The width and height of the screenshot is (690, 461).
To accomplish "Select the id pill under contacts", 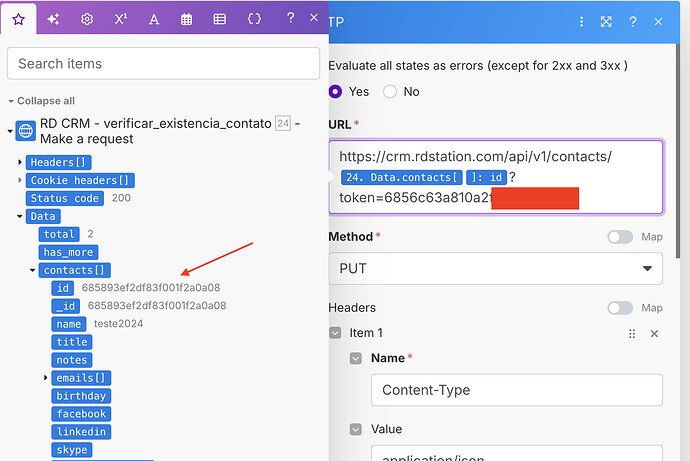I will tap(62, 288).
